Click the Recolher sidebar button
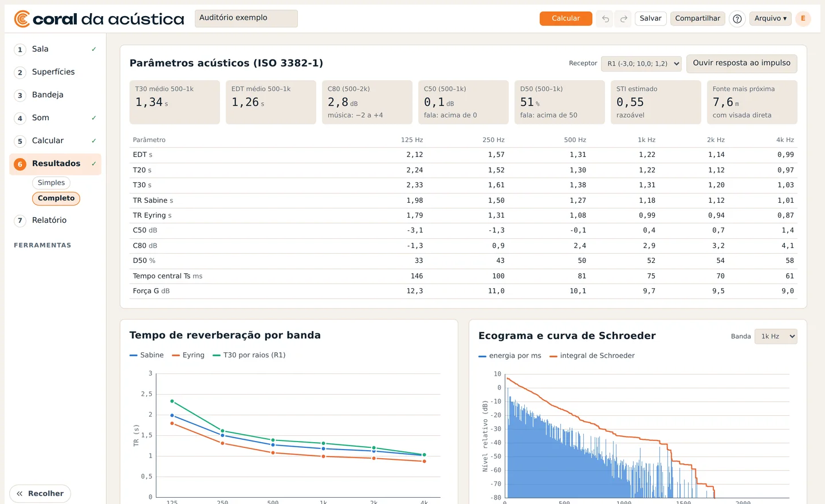Viewport: 825px width, 504px height. 40,494
